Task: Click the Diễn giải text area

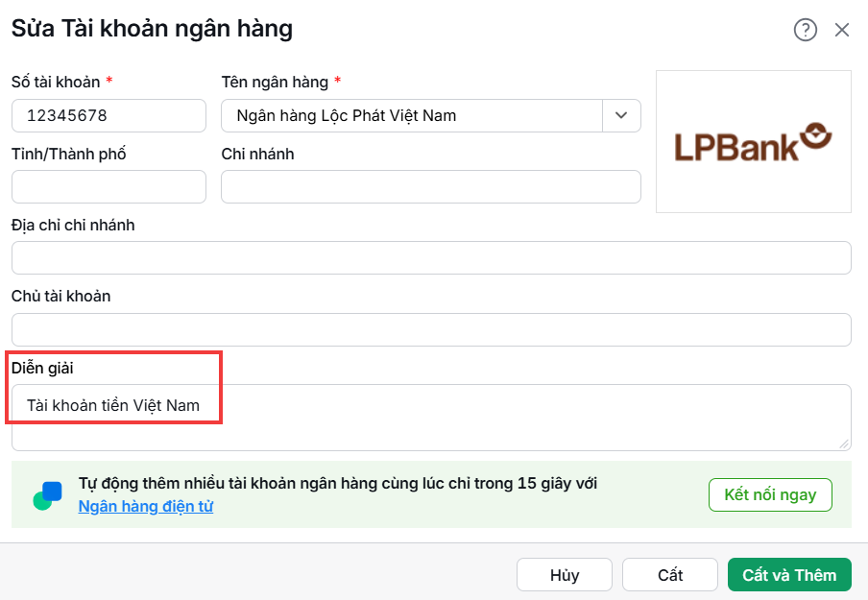Action: pos(431,418)
